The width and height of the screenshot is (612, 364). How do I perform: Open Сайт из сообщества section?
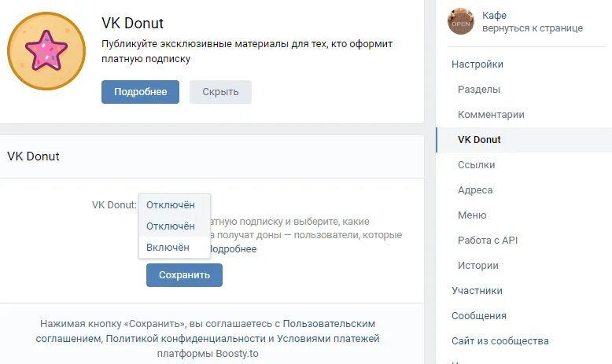coord(500,341)
